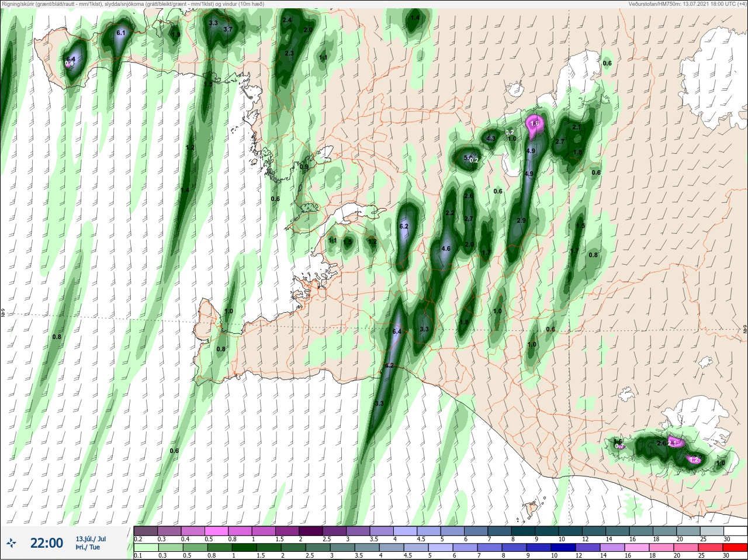Click the 6.2 precipitation value on the map

(x=404, y=226)
